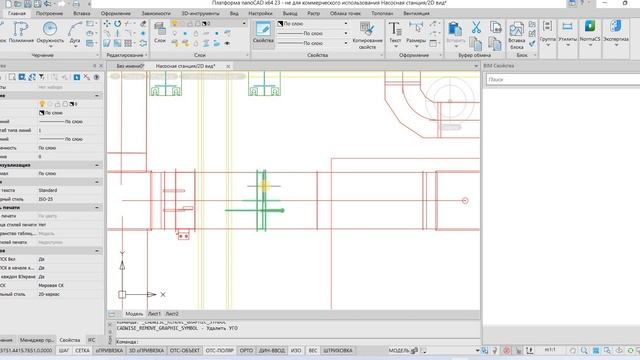
Task: Select the Размеры dimension tool
Action: (x=416, y=32)
